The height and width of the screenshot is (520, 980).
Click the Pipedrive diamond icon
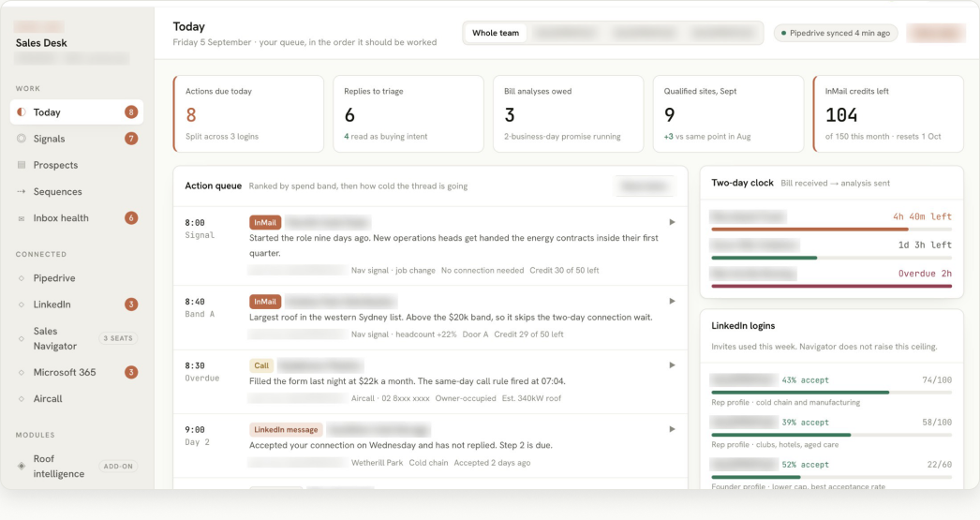click(x=22, y=278)
